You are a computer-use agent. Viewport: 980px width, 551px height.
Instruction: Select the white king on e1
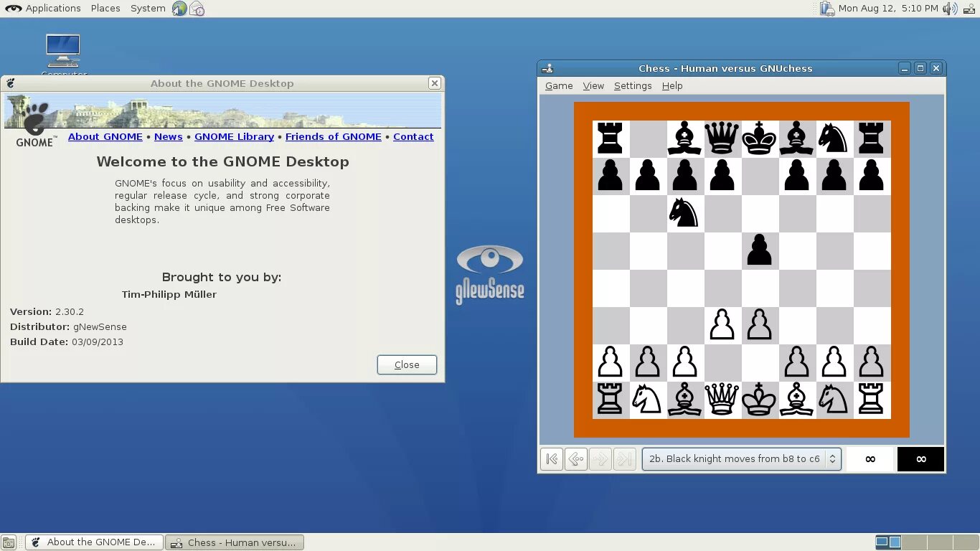point(760,400)
